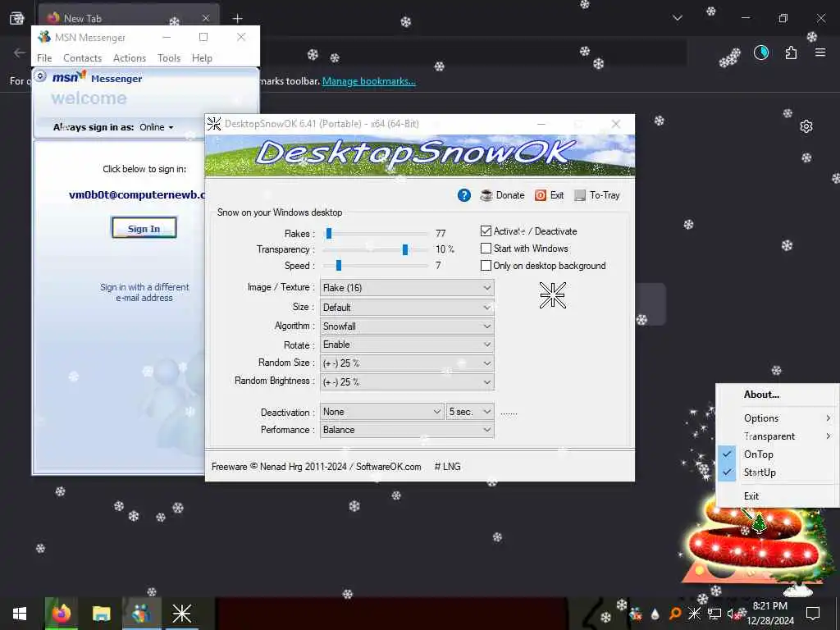Open the Rotate dropdown showing Enable

tap(407, 345)
